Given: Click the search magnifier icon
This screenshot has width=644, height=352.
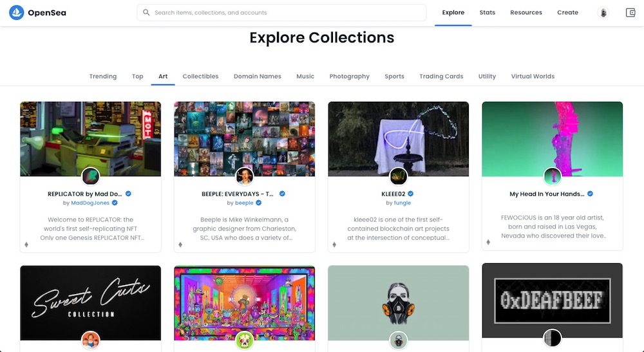Looking at the screenshot, I should coord(146,13).
